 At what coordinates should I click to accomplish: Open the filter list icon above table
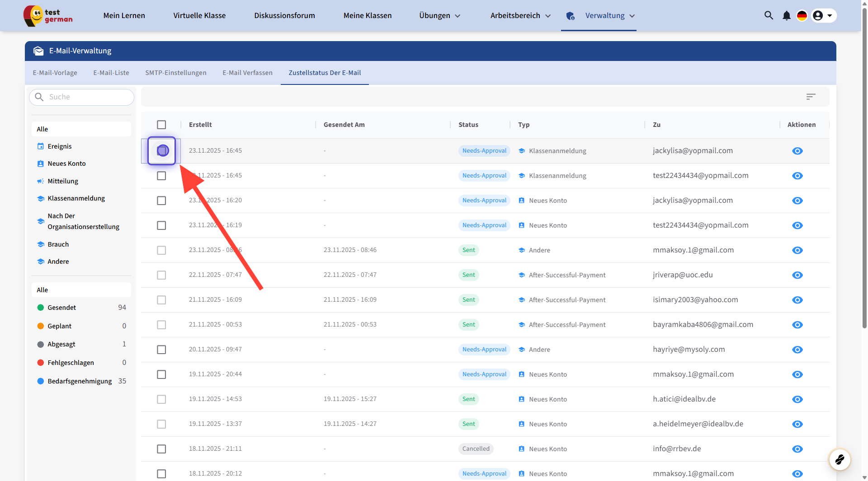[x=811, y=97]
